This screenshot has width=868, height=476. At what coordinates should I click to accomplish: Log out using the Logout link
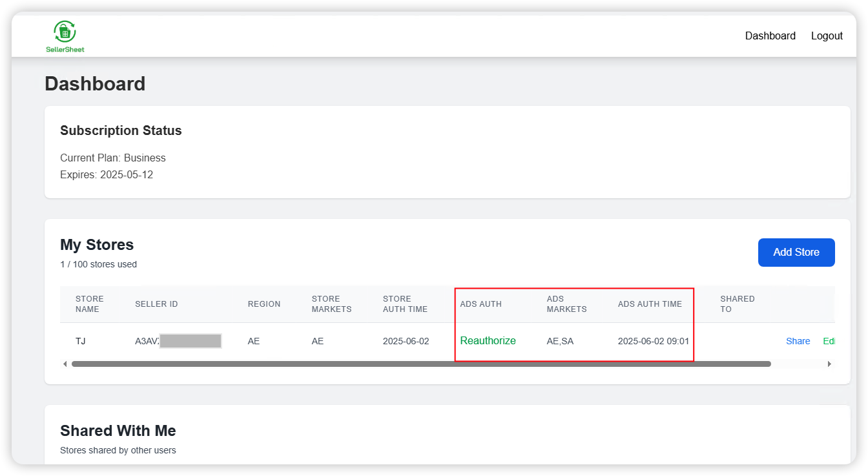tap(827, 36)
